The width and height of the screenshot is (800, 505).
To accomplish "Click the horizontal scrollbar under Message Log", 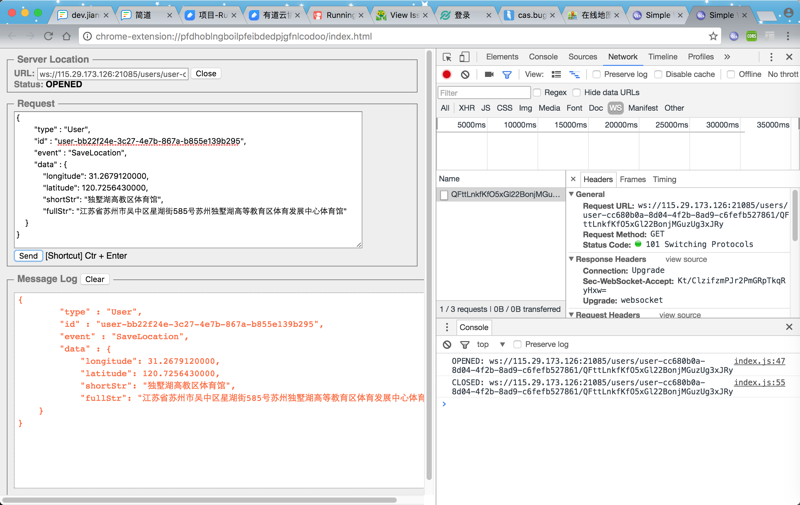I will [x=200, y=499].
